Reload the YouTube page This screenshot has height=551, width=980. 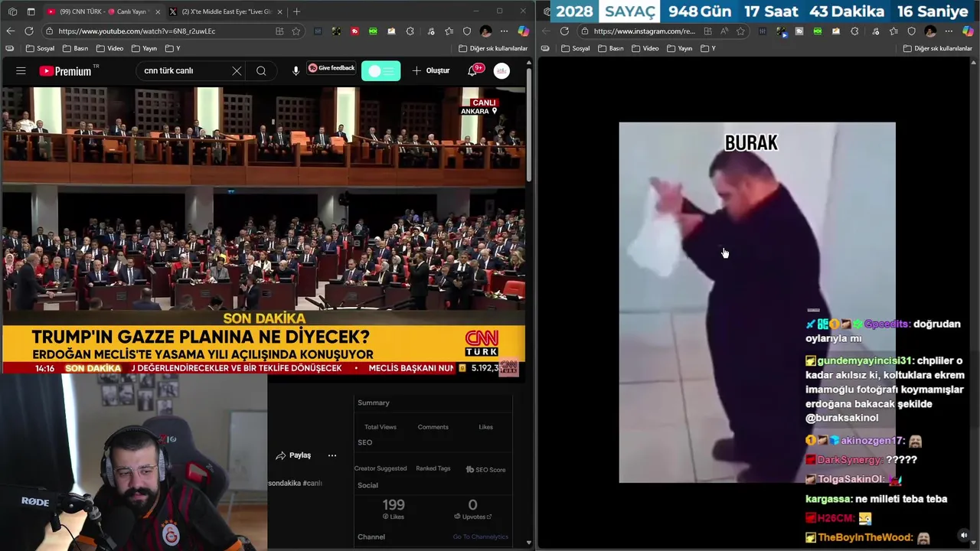click(x=29, y=31)
